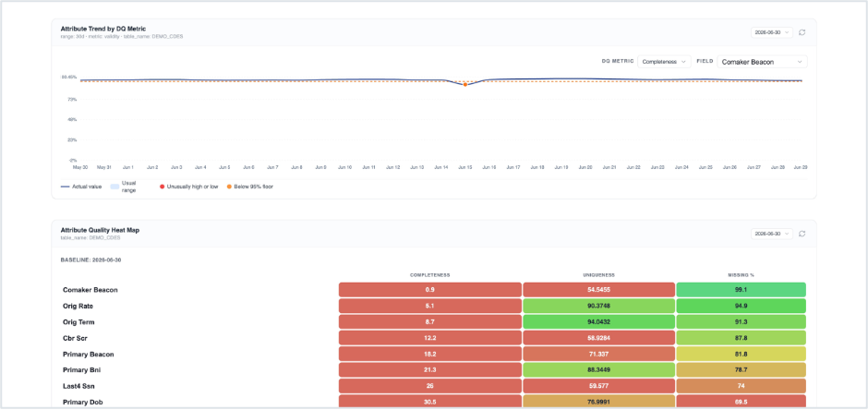Image resolution: width=868 pixels, height=410 pixels.
Task: Refresh the Attribute Quality Heat Map panel
Action: 802,234
